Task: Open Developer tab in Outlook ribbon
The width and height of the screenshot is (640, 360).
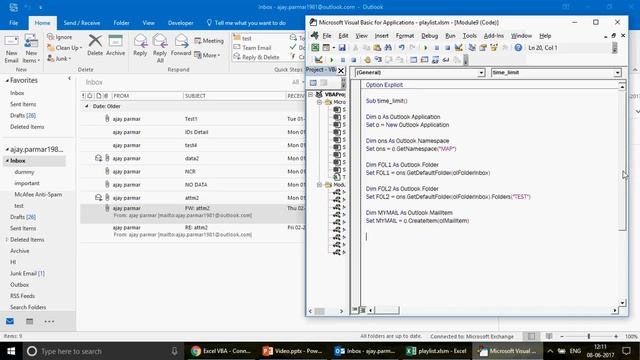Action: click(x=180, y=23)
